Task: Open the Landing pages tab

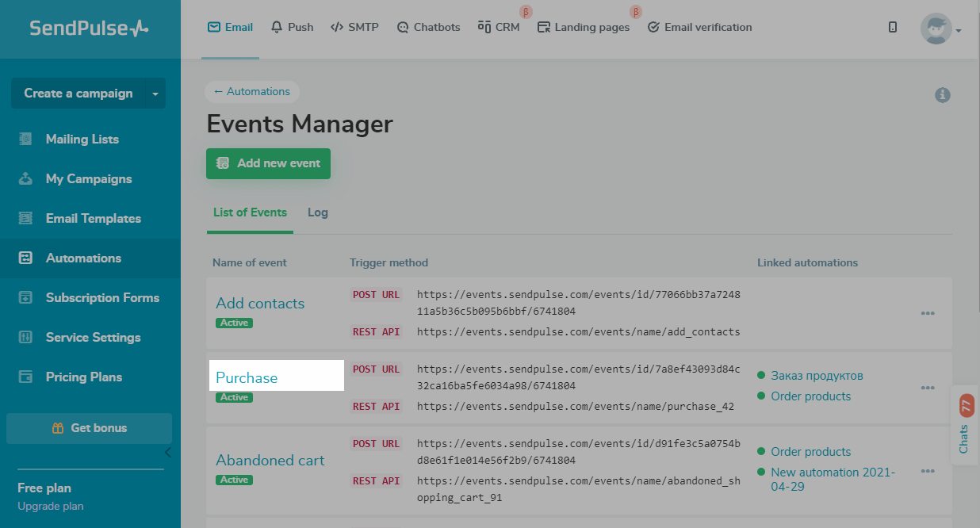Action: tap(583, 27)
